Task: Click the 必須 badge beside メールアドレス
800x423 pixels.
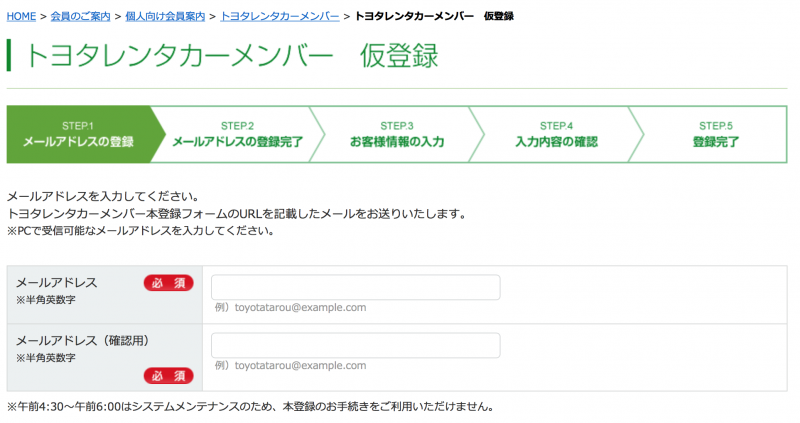Action: [x=169, y=283]
